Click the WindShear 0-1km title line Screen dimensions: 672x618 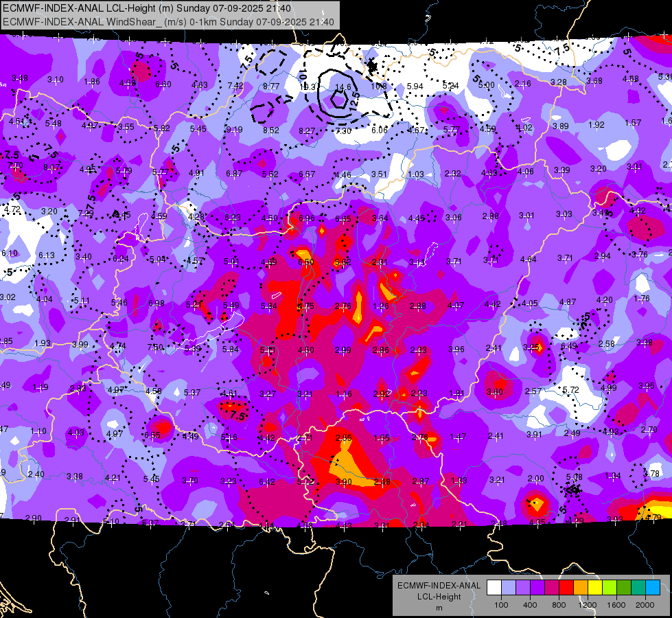168,22
